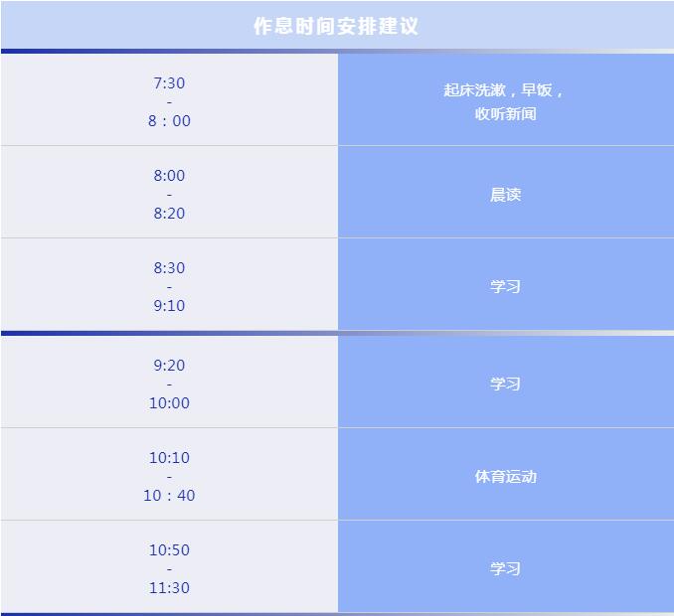Screen dimensions: 674x616
Task: Click the 9:10 end time text
Action: click(169, 305)
